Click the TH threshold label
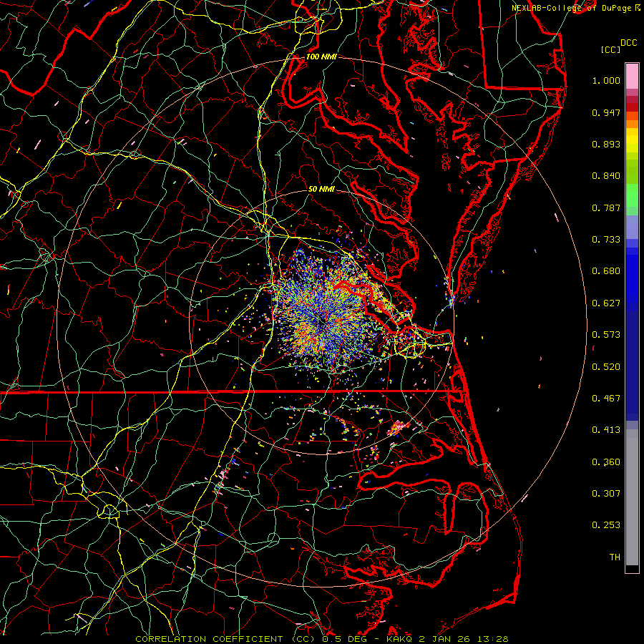The height and width of the screenshot is (644, 644). [x=615, y=557]
